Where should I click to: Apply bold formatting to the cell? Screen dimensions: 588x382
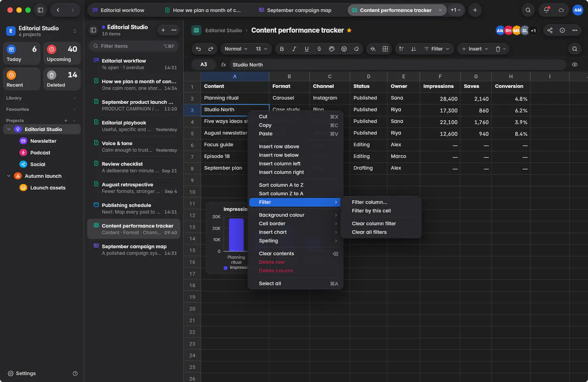(282, 49)
